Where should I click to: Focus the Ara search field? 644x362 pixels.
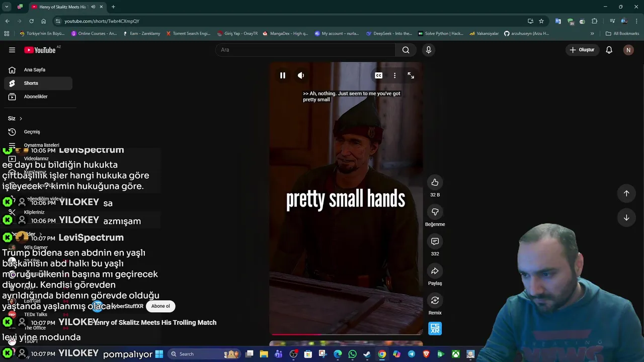[x=306, y=50]
